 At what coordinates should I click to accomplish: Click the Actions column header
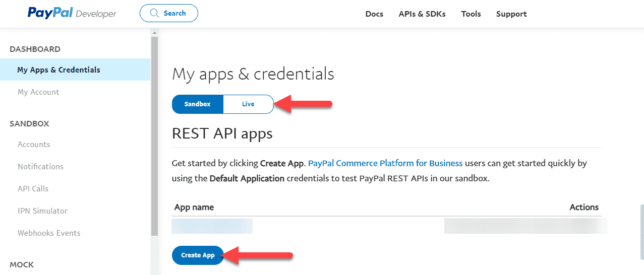584,207
